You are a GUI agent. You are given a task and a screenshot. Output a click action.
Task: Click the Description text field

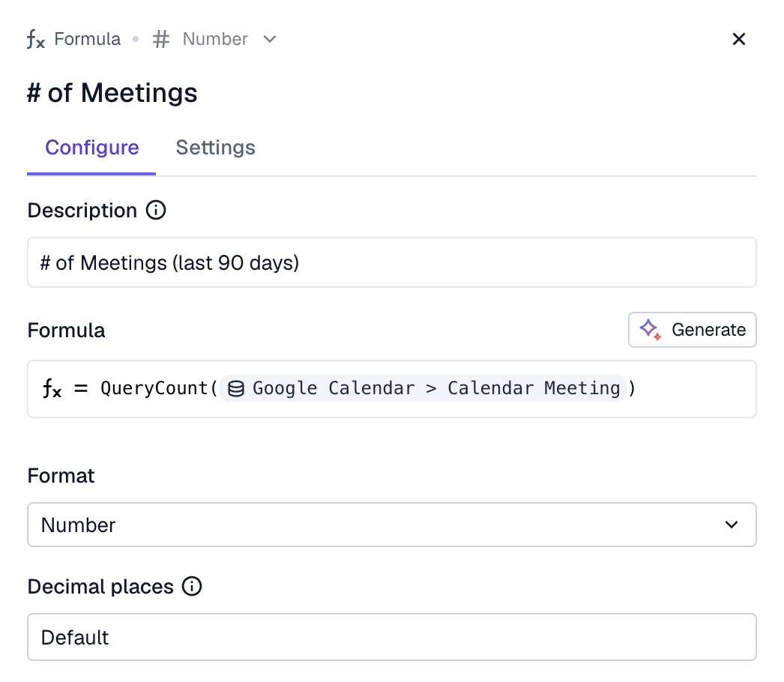(x=391, y=263)
